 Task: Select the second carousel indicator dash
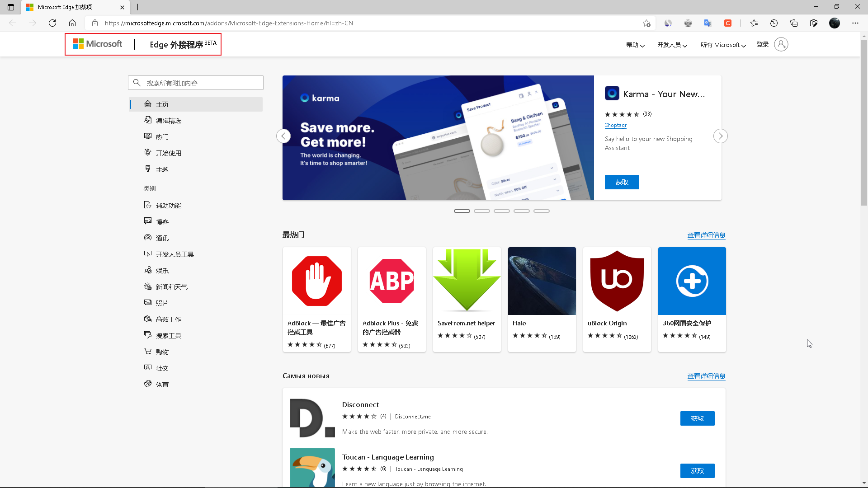tap(482, 211)
